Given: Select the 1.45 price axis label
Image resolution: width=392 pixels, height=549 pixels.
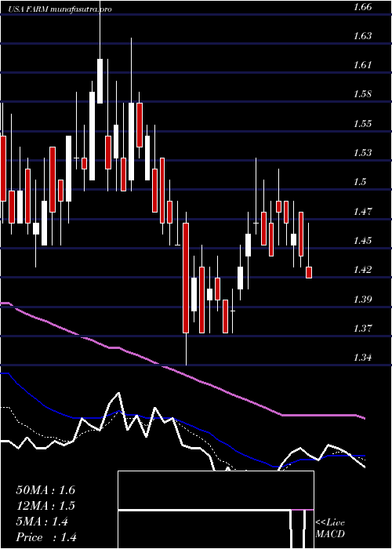Looking at the screenshot, I should [362, 240].
